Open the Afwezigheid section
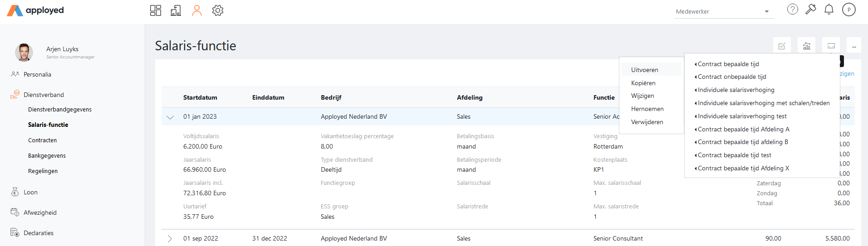868x246 pixels. tap(40, 213)
